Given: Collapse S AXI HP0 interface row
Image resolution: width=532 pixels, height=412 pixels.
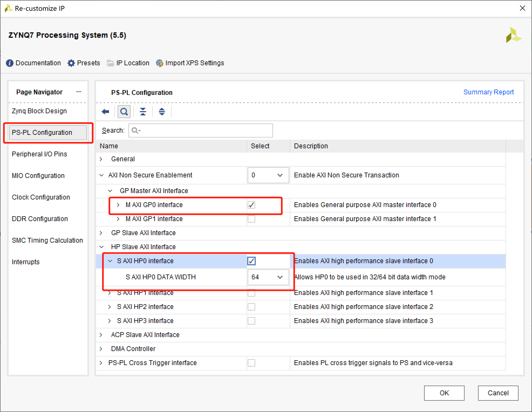Looking at the screenshot, I should (x=110, y=261).
